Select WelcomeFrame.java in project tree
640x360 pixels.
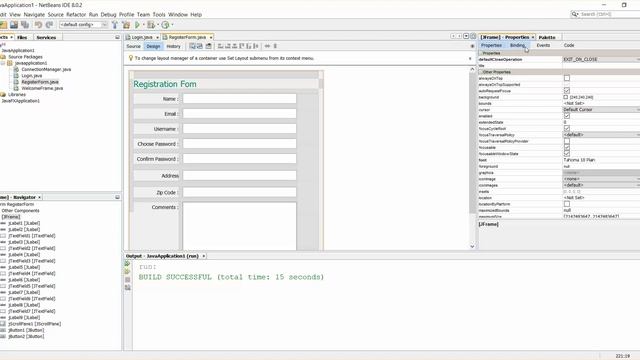[x=42, y=88]
